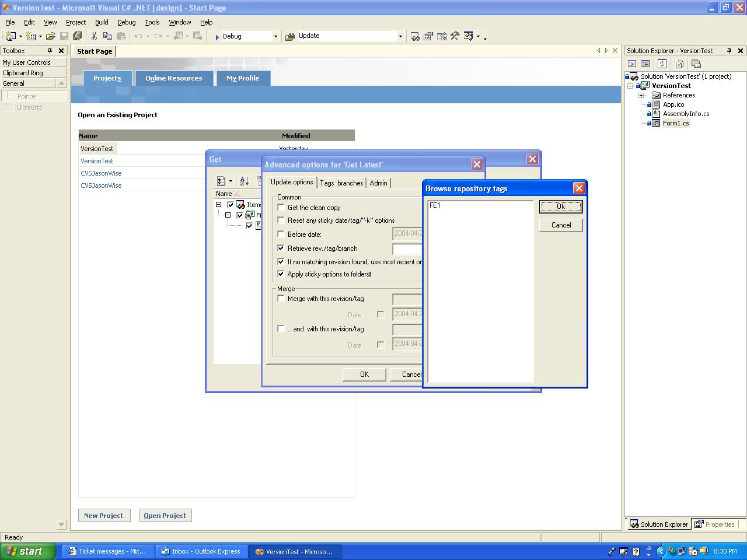Screen dimensions: 747x560
Task: Switch to Inbox - Outlook Express in taskbar
Action: pyautogui.click(x=201, y=551)
